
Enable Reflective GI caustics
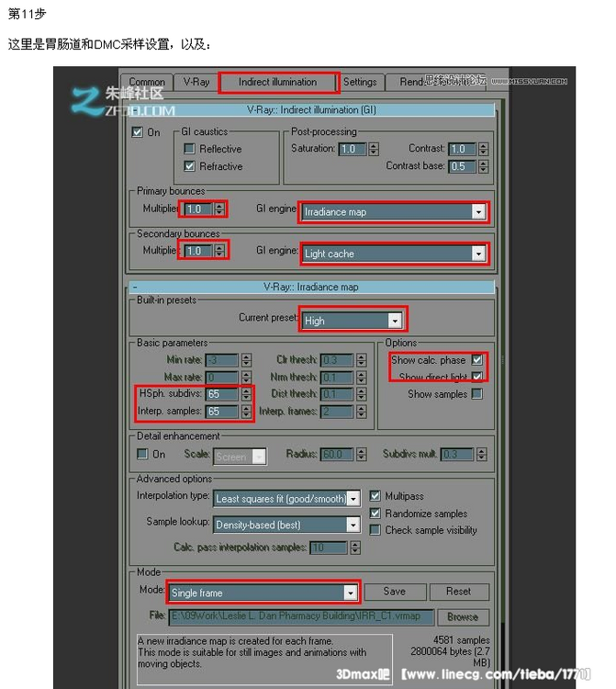(189, 149)
